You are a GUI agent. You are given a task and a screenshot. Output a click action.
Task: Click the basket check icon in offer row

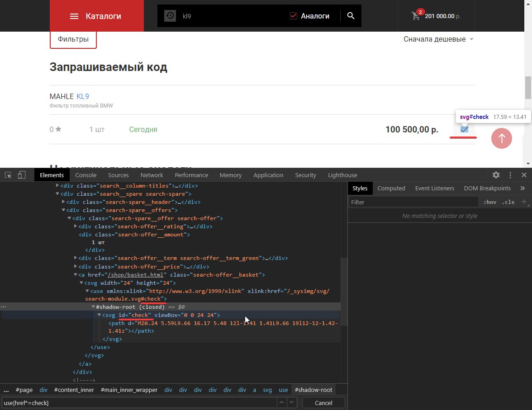[464, 129]
